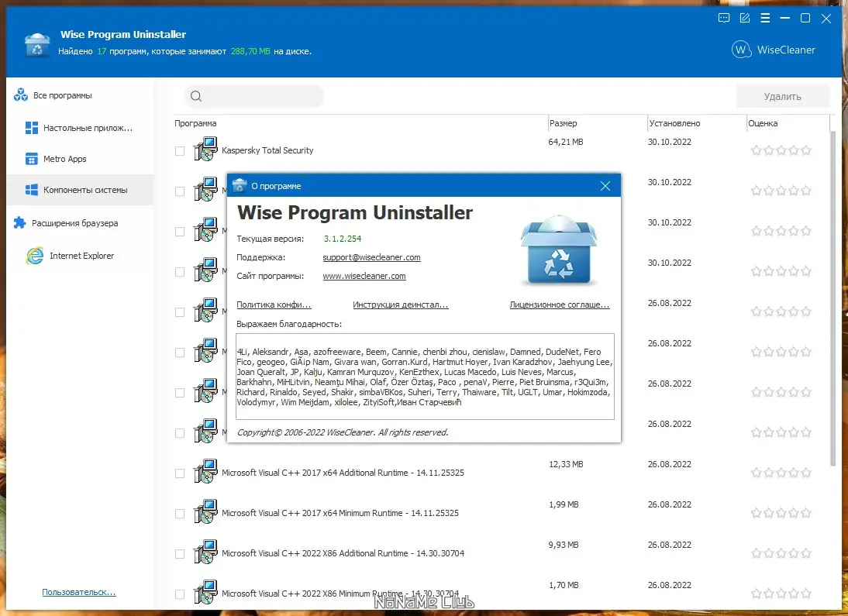Open Internet Explorer extensions
The width and height of the screenshot is (848, 616).
(71, 256)
